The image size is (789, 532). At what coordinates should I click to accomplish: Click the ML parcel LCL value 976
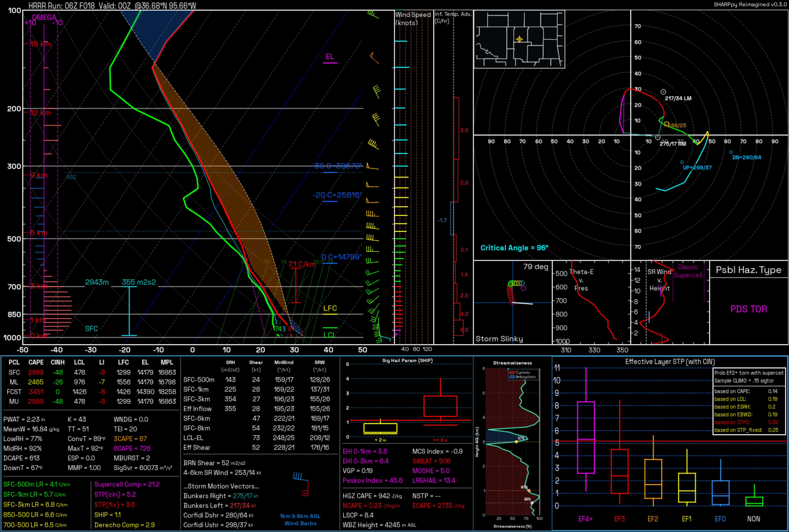tap(79, 382)
